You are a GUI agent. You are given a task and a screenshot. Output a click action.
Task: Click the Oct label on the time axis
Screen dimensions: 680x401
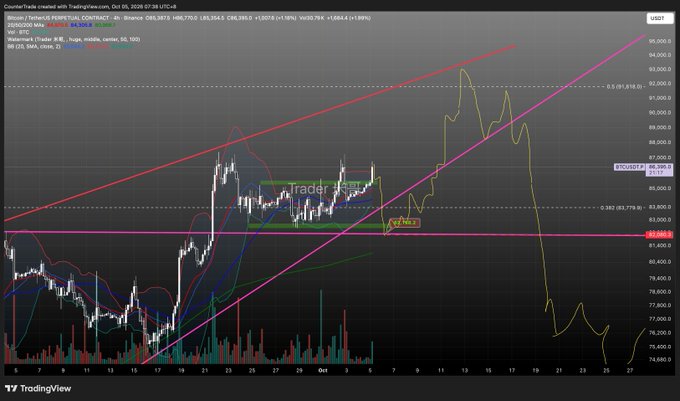pos(323,371)
